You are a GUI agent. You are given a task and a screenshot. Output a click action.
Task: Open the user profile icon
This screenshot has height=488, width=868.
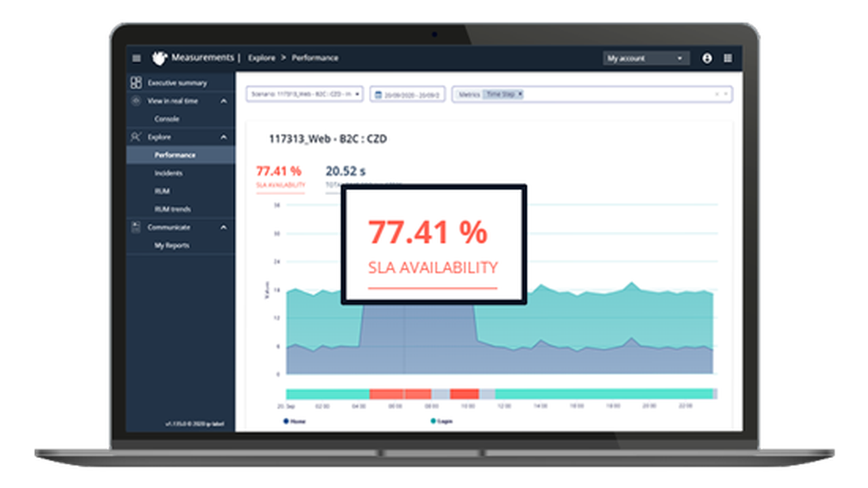[707, 58]
